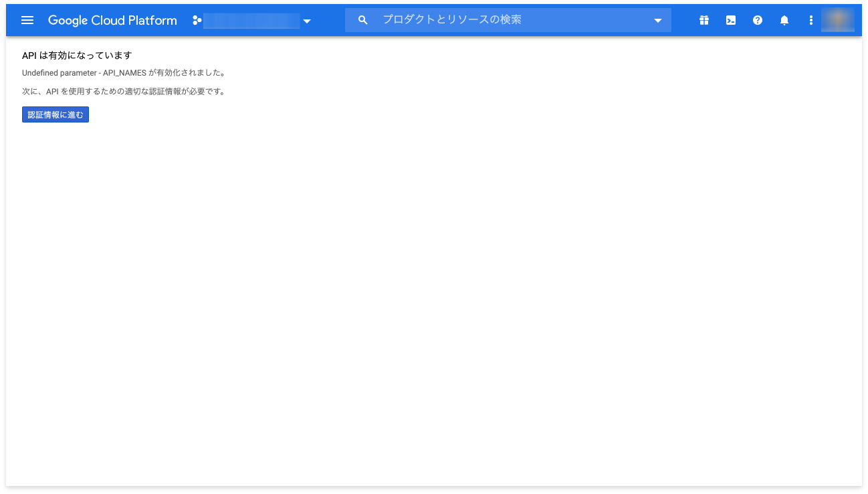The image size is (868, 494).
Task: Show notifications bell icon
Action: click(784, 20)
